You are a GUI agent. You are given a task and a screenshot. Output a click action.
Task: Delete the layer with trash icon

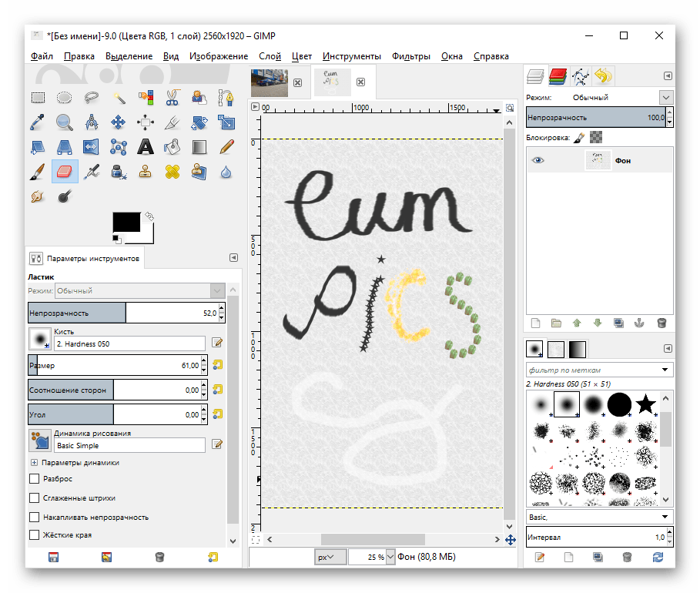661,323
